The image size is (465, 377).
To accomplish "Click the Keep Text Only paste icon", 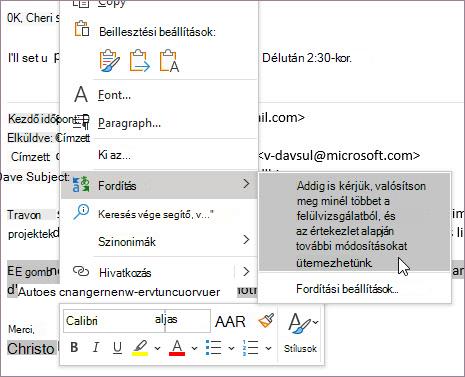I will coord(169,61).
